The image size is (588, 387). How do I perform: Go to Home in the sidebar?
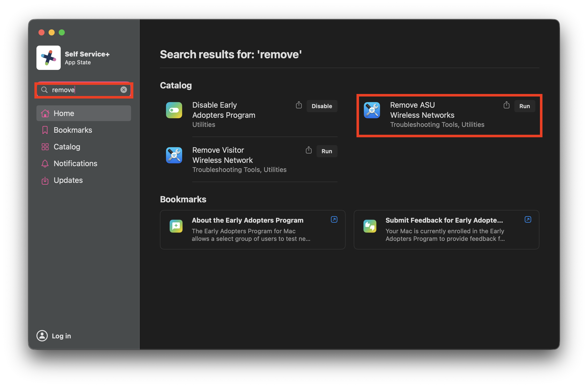click(x=84, y=113)
